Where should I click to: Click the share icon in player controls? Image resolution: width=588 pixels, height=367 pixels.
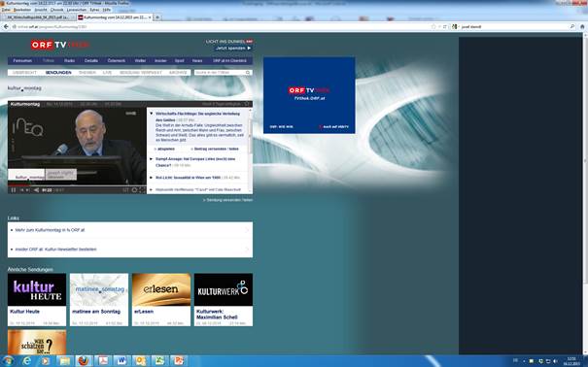click(36, 190)
